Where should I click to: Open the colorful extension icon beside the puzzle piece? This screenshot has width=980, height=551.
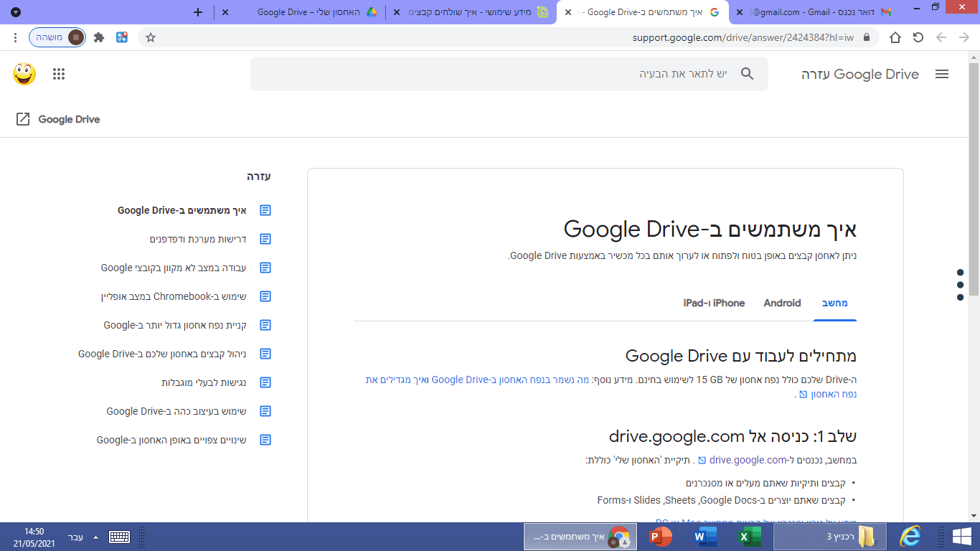[x=122, y=37]
